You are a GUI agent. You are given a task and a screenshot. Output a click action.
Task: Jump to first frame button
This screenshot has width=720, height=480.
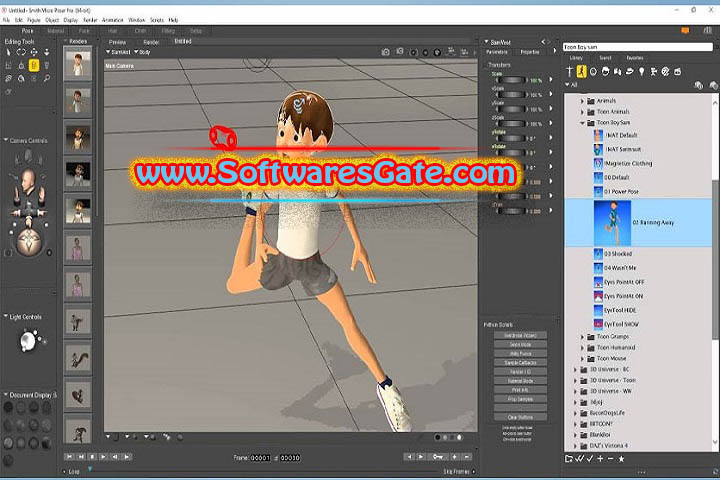69,457
